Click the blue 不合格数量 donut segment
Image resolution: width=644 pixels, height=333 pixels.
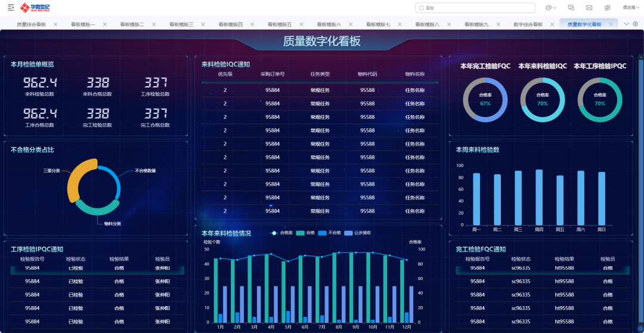(116, 180)
